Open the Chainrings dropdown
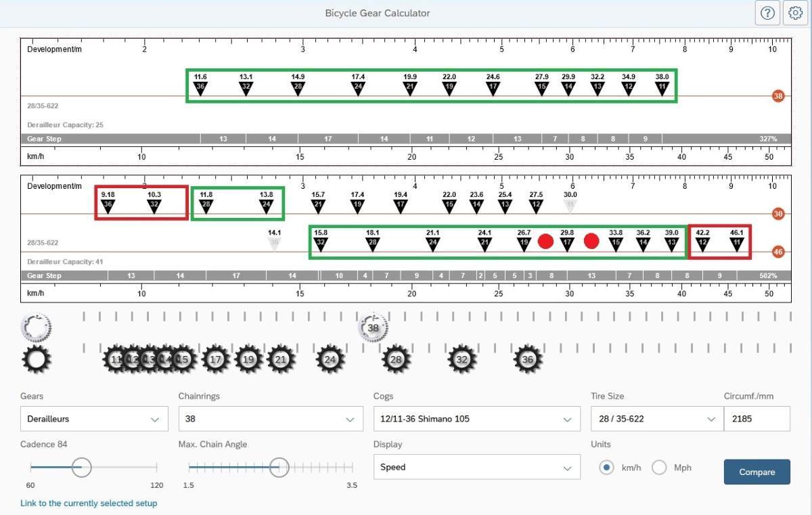 270,419
